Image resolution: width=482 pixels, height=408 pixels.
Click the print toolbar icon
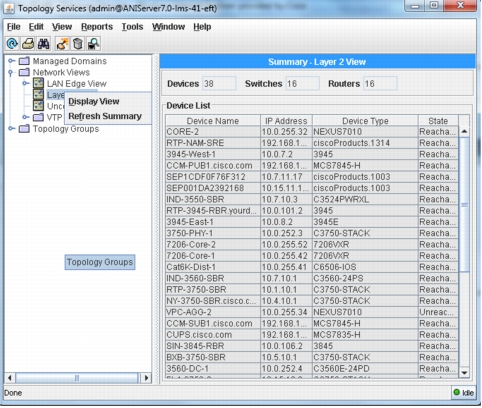(28, 43)
